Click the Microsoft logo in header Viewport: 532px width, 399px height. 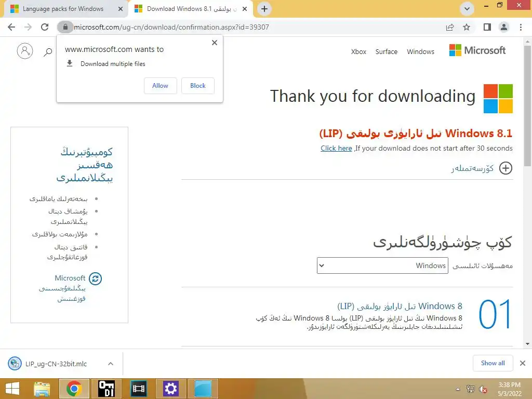[x=477, y=50]
